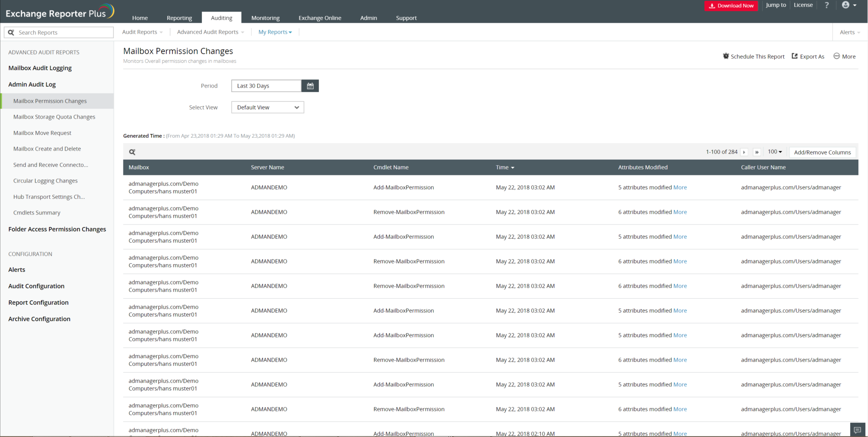
Task: Open the License link
Action: (x=803, y=5)
